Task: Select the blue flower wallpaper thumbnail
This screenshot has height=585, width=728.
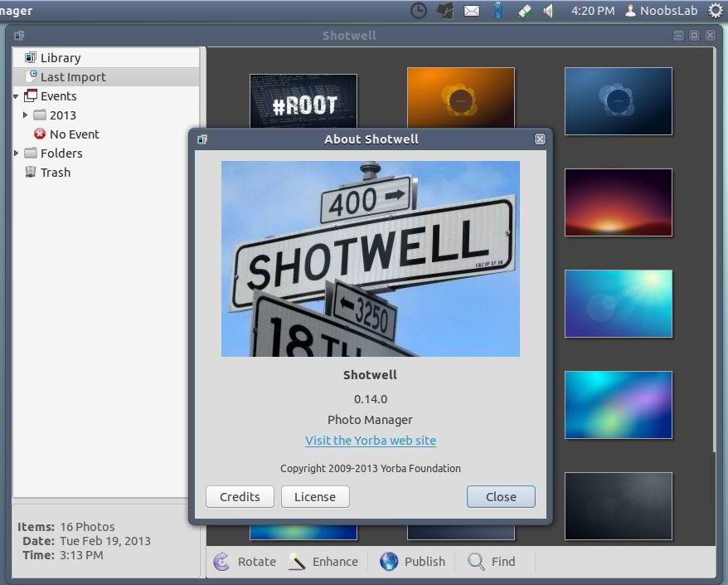Action: pos(619,101)
